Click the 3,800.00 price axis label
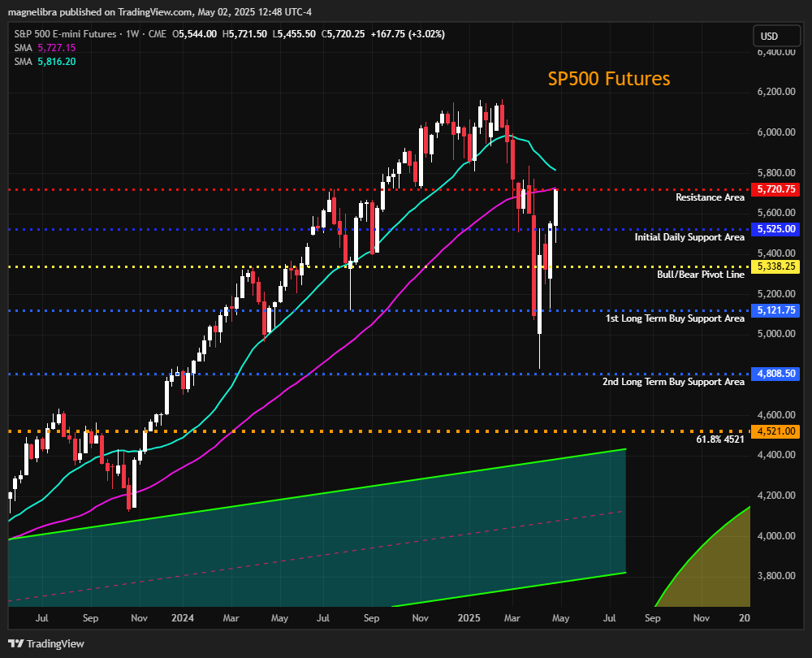Image resolution: width=812 pixels, height=658 pixels. 776,576
